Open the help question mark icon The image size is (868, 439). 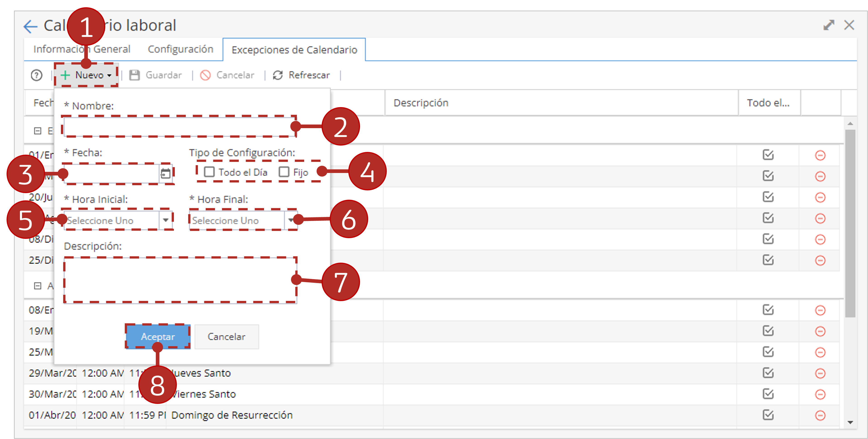(x=36, y=75)
